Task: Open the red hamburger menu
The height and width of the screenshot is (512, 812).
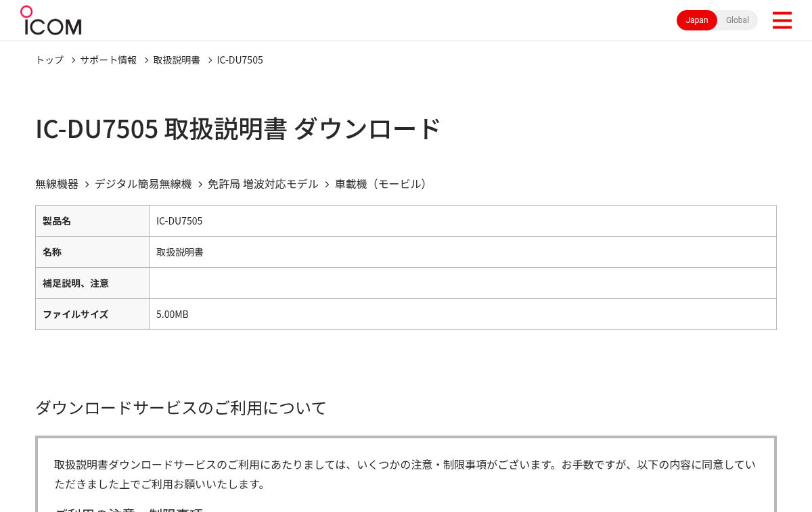Action: click(782, 20)
